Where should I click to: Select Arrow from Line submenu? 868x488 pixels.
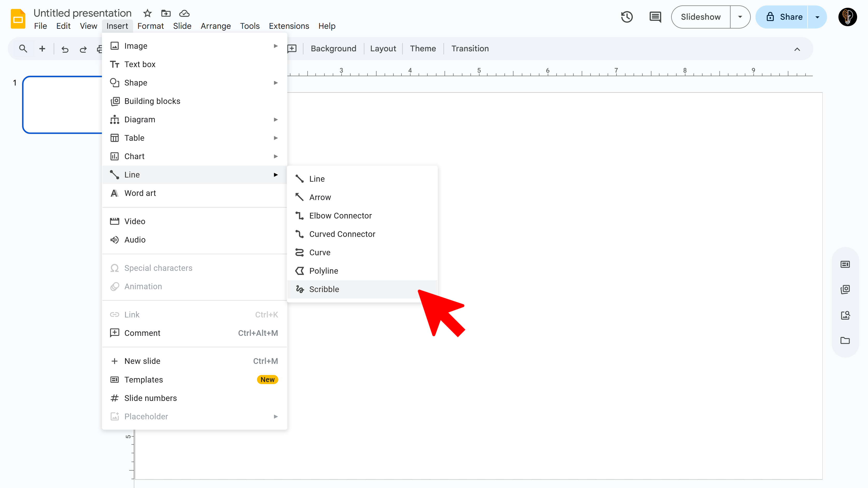point(362,197)
